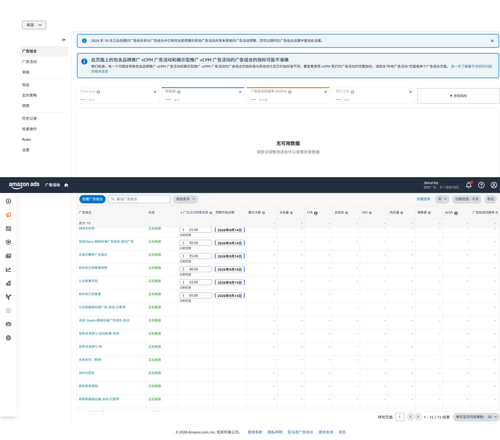Open the date picker beside the $65.00 budget
The height and width of the screenshot is (440, 500).
[230, 296]
